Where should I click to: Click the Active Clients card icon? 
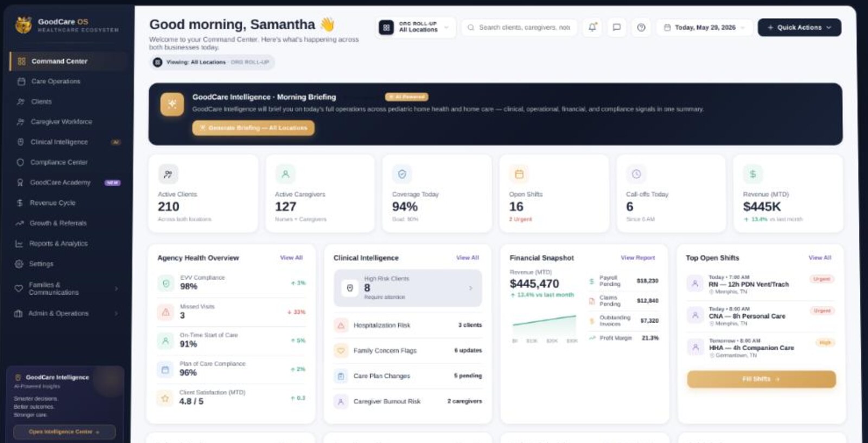(168, 174)
